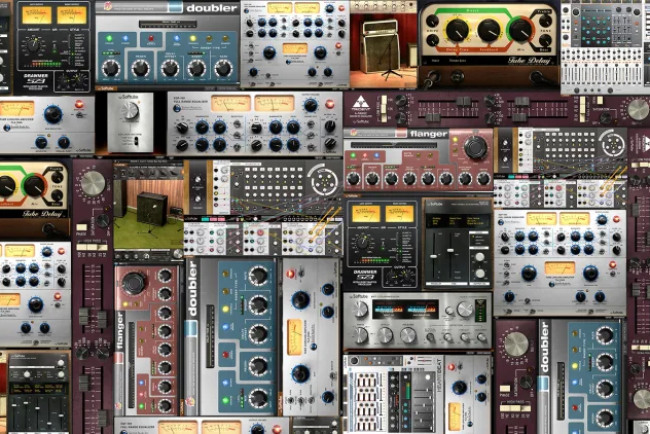Click the upper round knob on the dark plugin beside the Drawmer

tap(480, 257)
